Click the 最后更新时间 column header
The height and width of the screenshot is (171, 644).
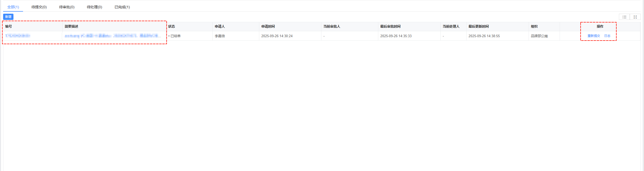pyautogui.click(x=478, y=26)
